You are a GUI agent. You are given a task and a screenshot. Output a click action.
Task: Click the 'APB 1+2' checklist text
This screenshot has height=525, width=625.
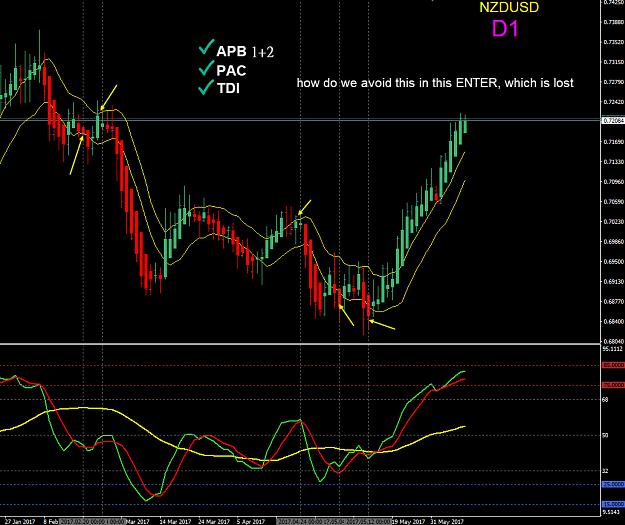pos(245,51)
